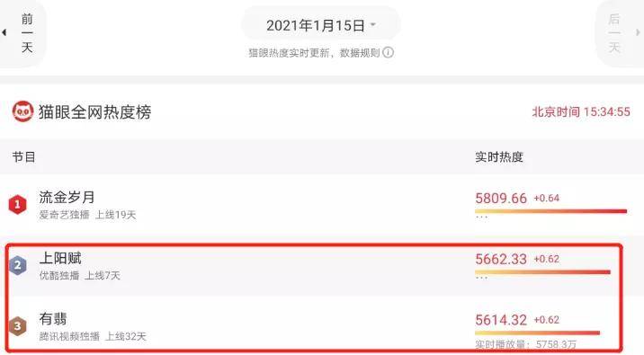
Task: Open the 2021年1月15日 date dropdown
Action: click(x=321, y=25)
